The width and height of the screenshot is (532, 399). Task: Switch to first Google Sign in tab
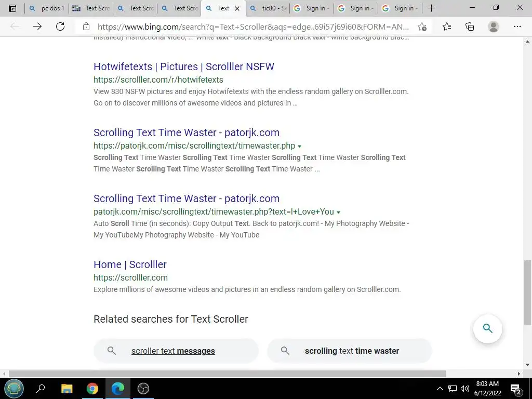click(x=312, y=8)
